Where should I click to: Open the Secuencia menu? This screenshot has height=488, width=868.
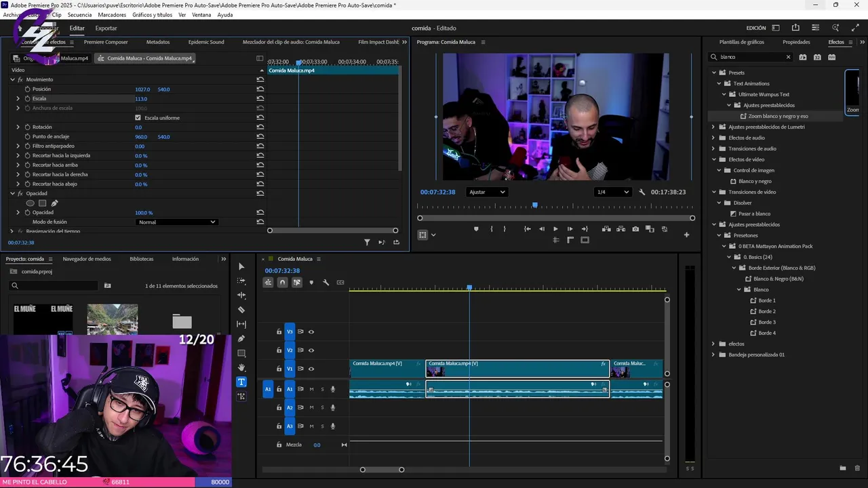tap(79, 14)
